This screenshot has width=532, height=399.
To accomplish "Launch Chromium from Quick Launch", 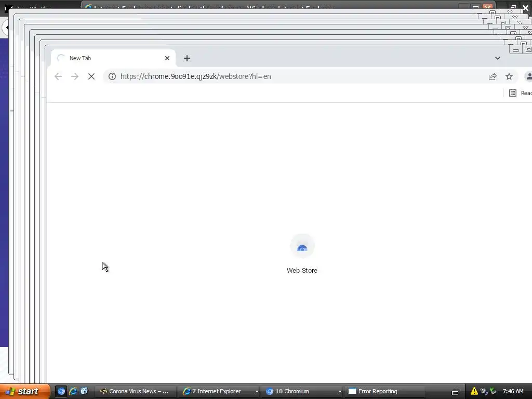I will [x=61, y=391].
